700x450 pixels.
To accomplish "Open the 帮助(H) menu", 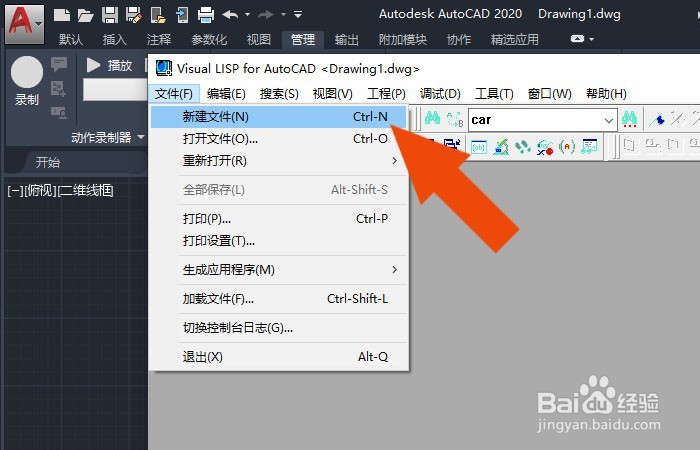I will pyautogui.click(x=606, y=94).
